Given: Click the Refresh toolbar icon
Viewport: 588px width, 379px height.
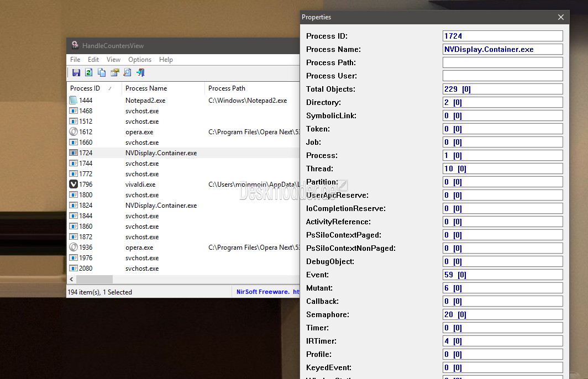Looking at the screenshot, I should click(89, 72).
